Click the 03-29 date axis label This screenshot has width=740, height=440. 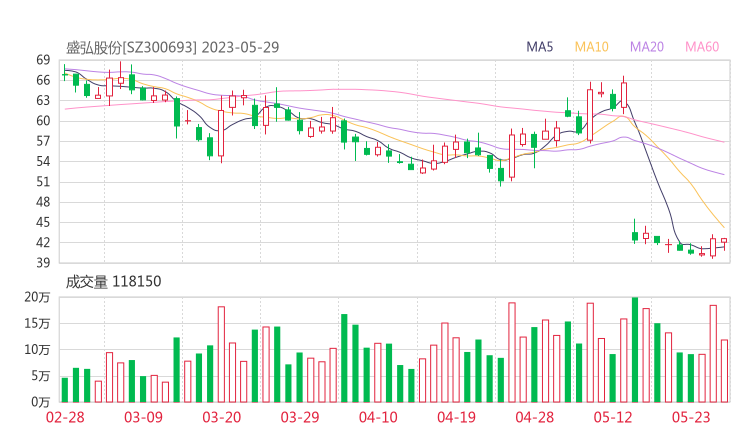(x=300, y=417)
